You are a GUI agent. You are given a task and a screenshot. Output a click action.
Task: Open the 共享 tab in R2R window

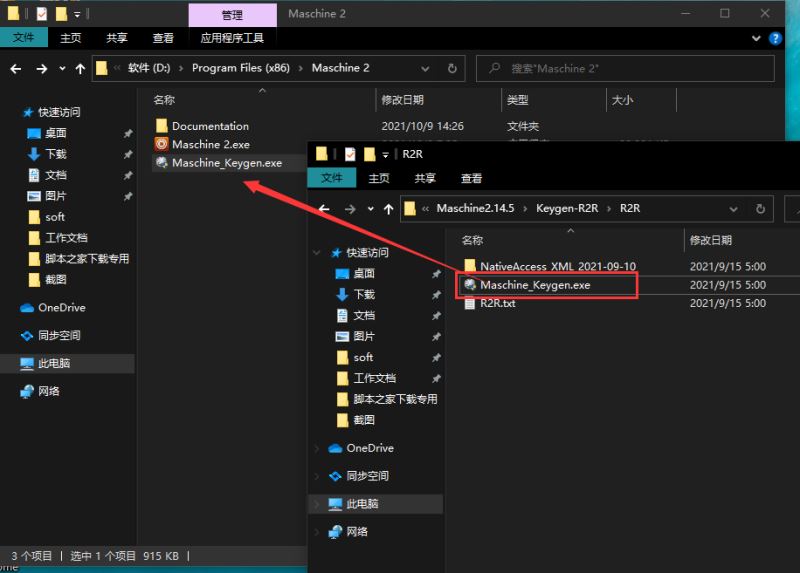tap(425, 178)
